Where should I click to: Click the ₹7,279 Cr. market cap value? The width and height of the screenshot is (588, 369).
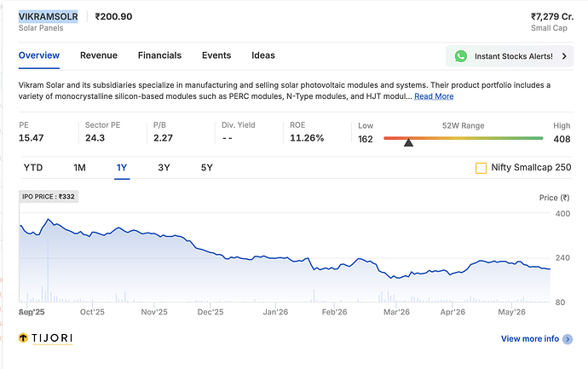[552, 16]
